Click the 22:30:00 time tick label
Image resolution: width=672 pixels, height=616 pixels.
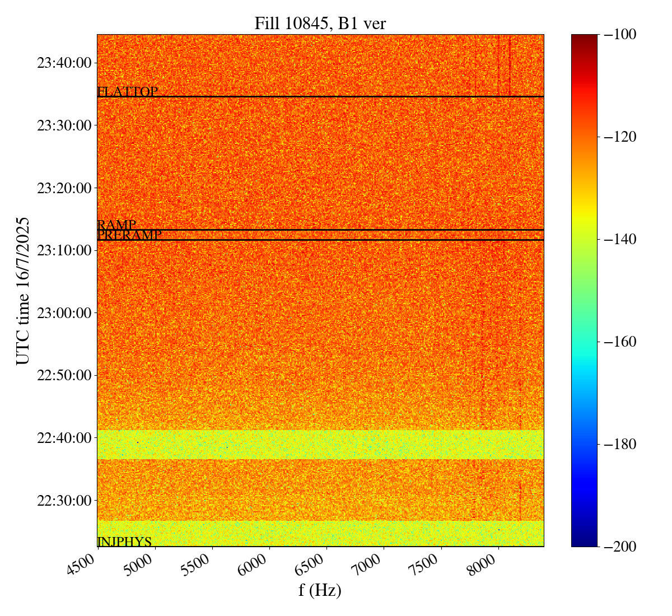pos(64,500)
